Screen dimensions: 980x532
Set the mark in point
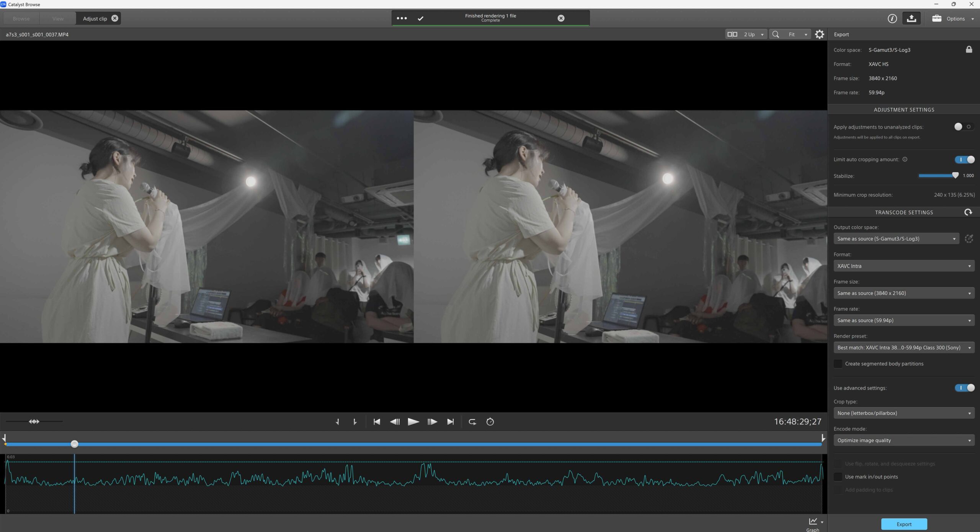[337, 422]
